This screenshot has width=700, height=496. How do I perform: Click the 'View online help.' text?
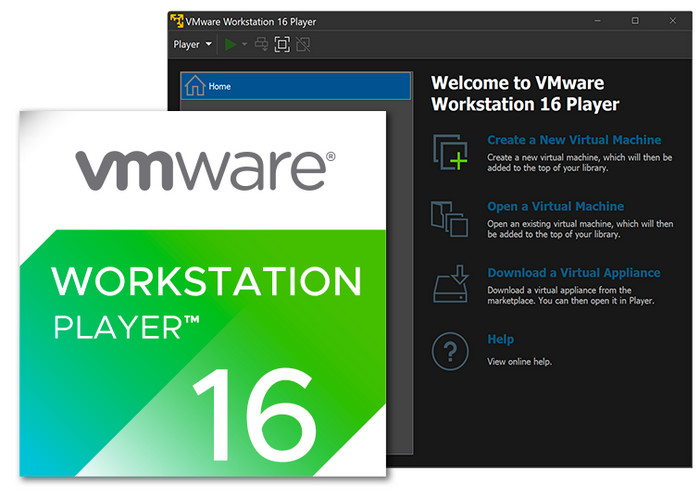tap(519, 362)
